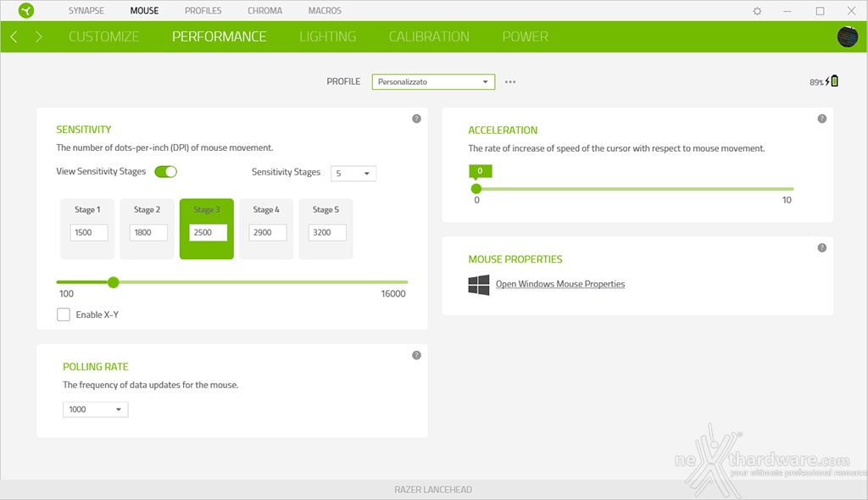Image resolution: width=868 pixels, height=500 pixels.
Task: Open the settings gear icon
Action: coord(757,11)
